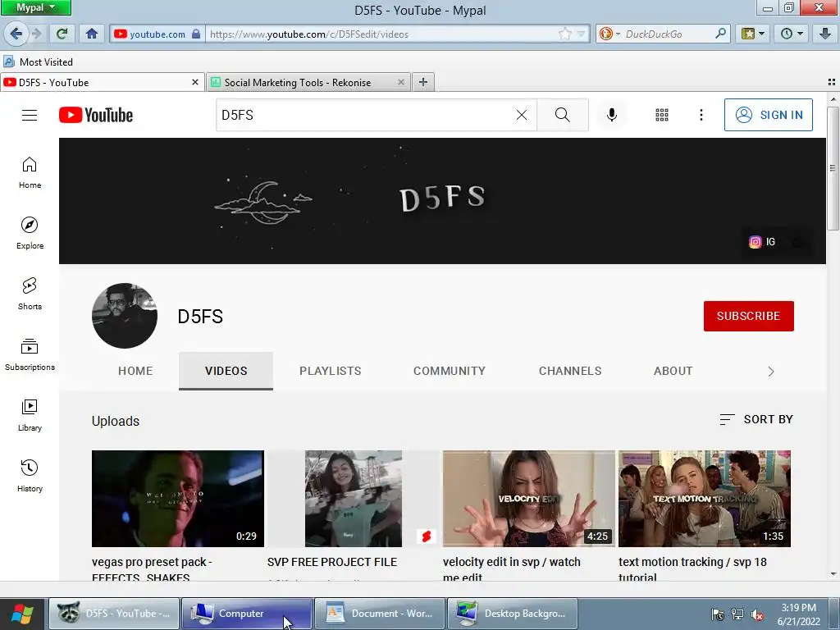Viewport: 840px width, 630px height.
Task: Close the D5FS - YouTube tab
Action: click(x=195, y=82)
